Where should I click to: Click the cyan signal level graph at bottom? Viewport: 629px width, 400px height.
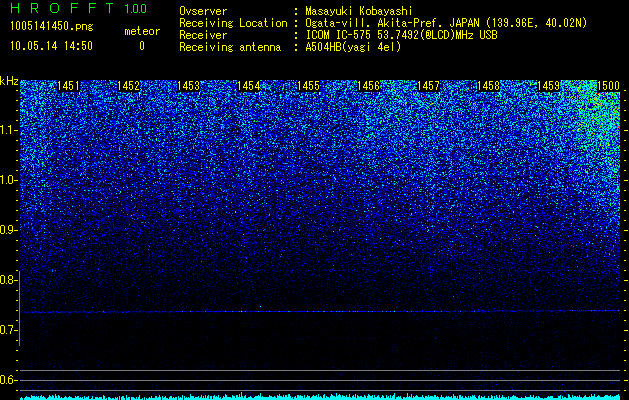[x=320, y=396]
